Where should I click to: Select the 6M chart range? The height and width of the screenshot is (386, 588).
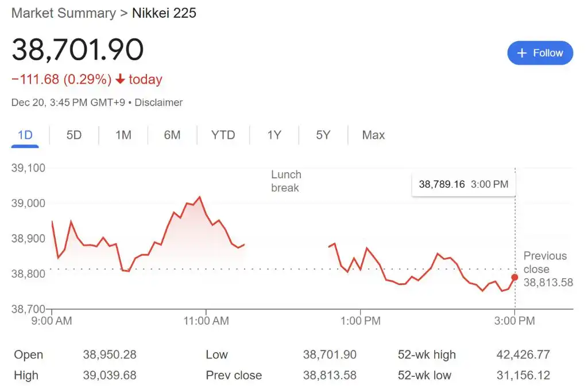pos(172,135)
